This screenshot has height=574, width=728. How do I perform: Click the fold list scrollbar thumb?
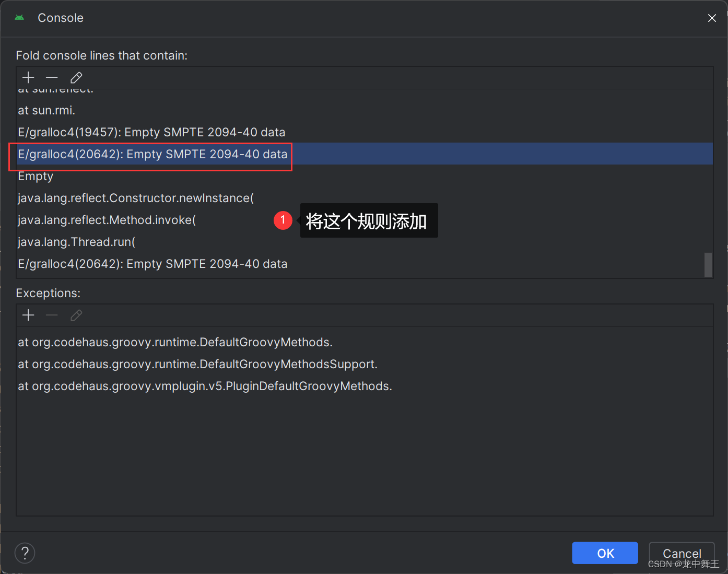tap(708, 265)
